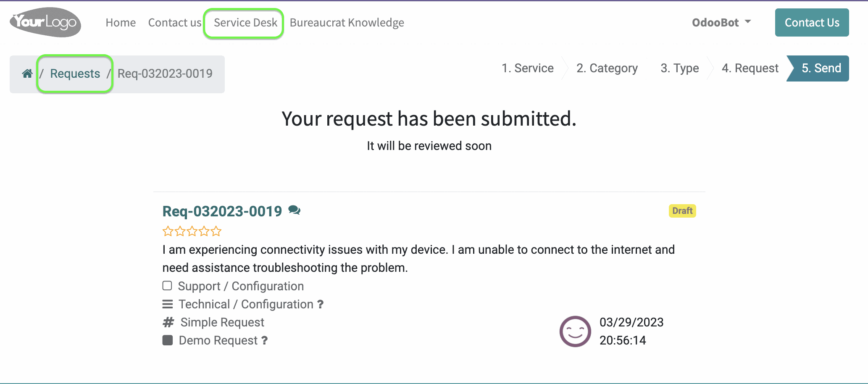Viewport: 868px width, 384px height.
Task: Click the Contact Us button
Action: (x=812, y=23)
